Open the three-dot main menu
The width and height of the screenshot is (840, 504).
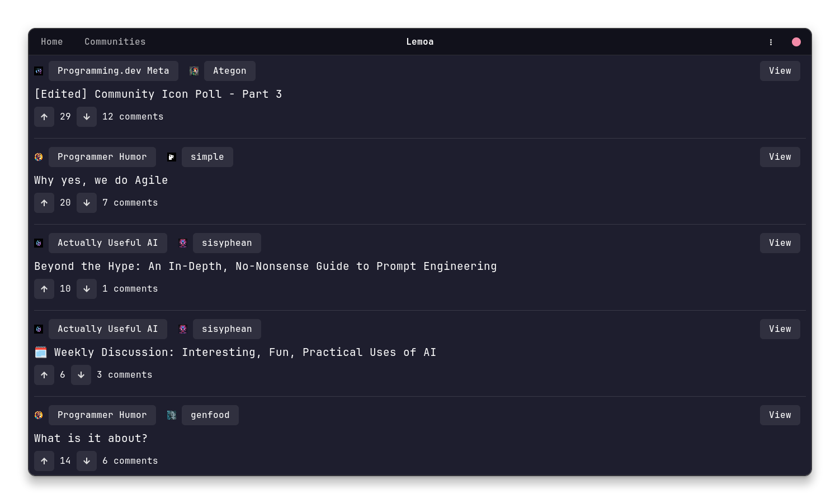(771, 42)
